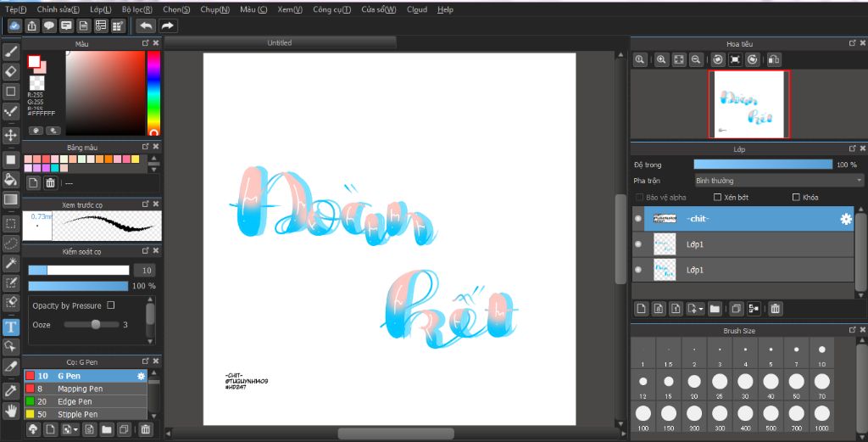
Task: Select the Mapping Pen brush
Action: coord(86,389)
